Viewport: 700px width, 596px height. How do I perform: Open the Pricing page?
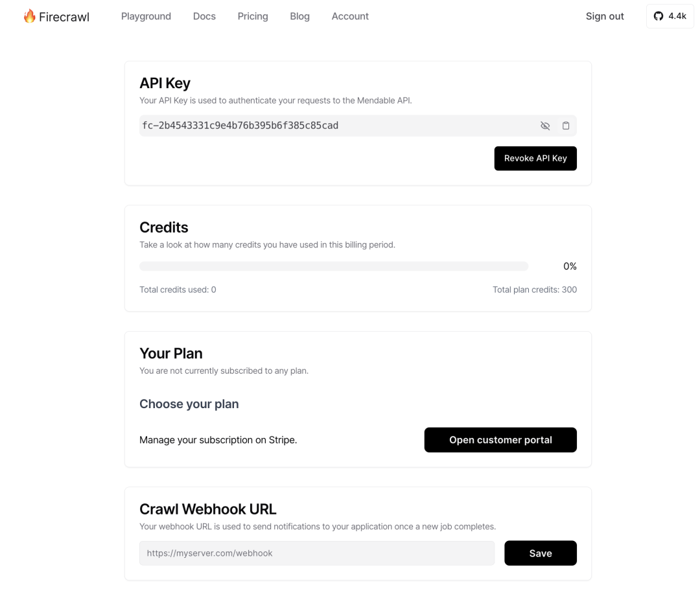point(253,16)
